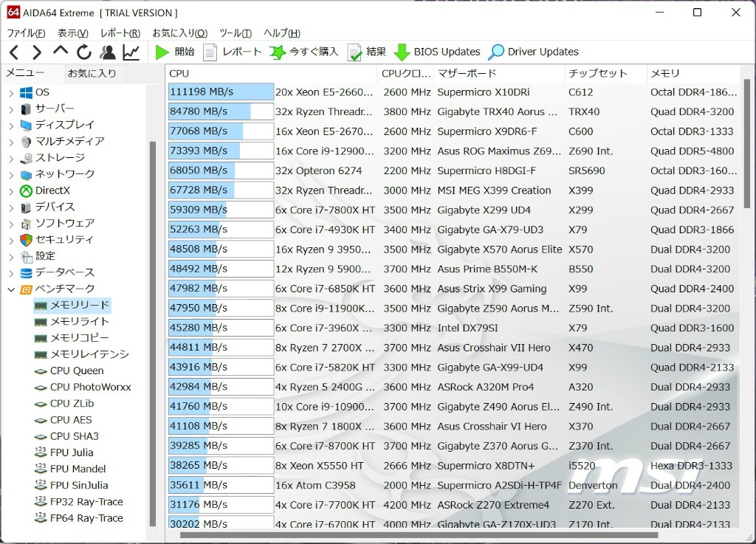Select the CPU Queen benchmark item
Image resolution: width=756 pixels, height=544 pixels.
(x=76, y=371)
